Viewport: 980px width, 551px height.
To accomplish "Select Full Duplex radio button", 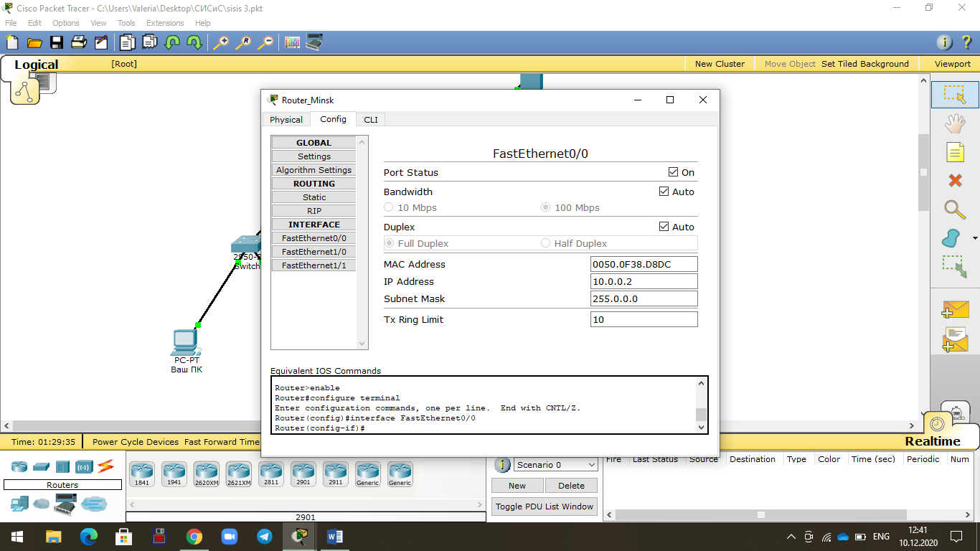I will coord(389,243).
